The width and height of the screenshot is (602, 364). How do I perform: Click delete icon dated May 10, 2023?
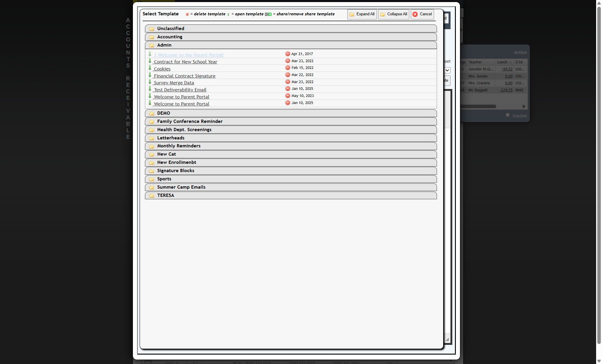[x=288, y=96]
